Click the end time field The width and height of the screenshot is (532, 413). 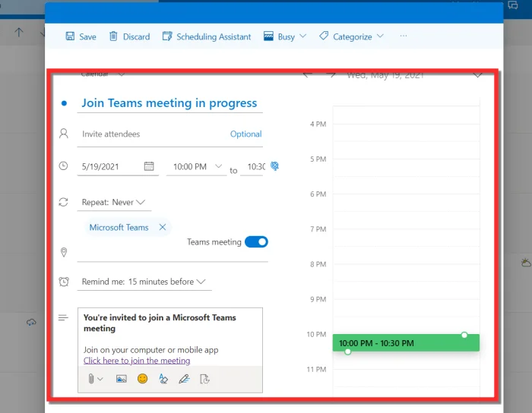[x=252, y=167]
